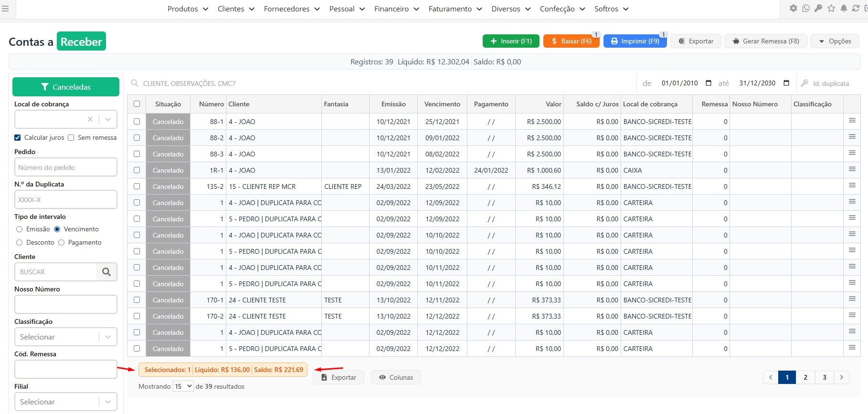Viewport: 868px width, 414px height.
Task: Select the Vencimento interval radio
Action: point(57,229)
